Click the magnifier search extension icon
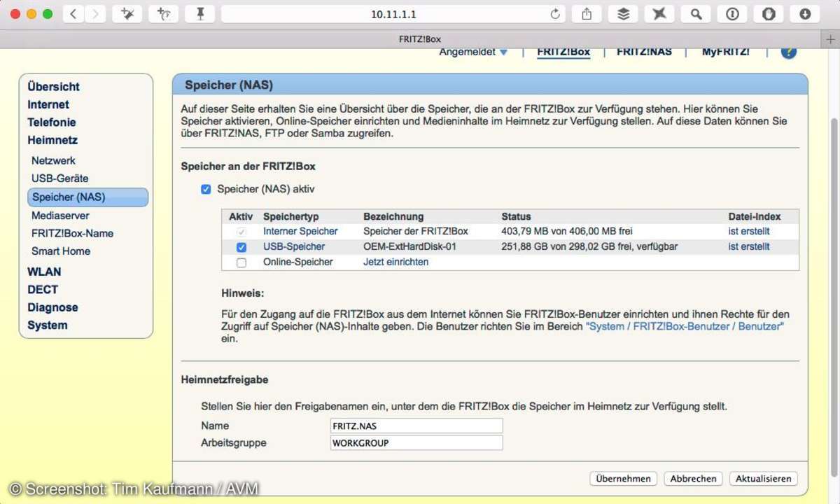Viewport: 840px width, 504px height. [696, 14]
